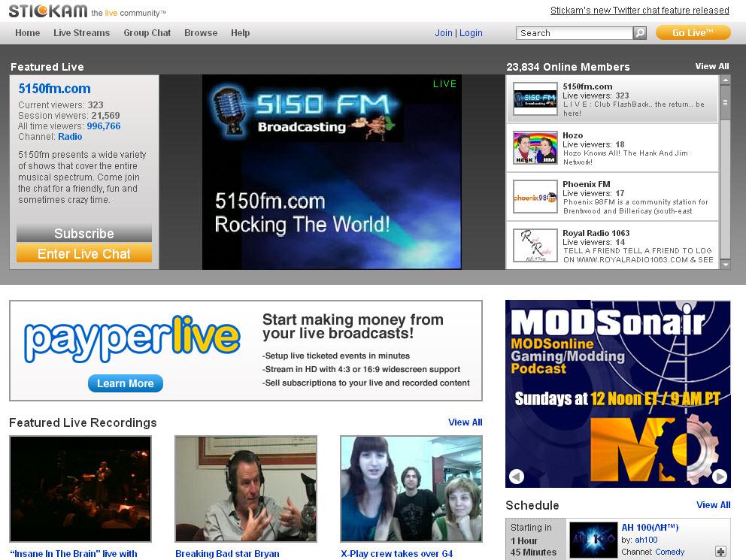Open Phoenix FM channel logo

point(535,197)
